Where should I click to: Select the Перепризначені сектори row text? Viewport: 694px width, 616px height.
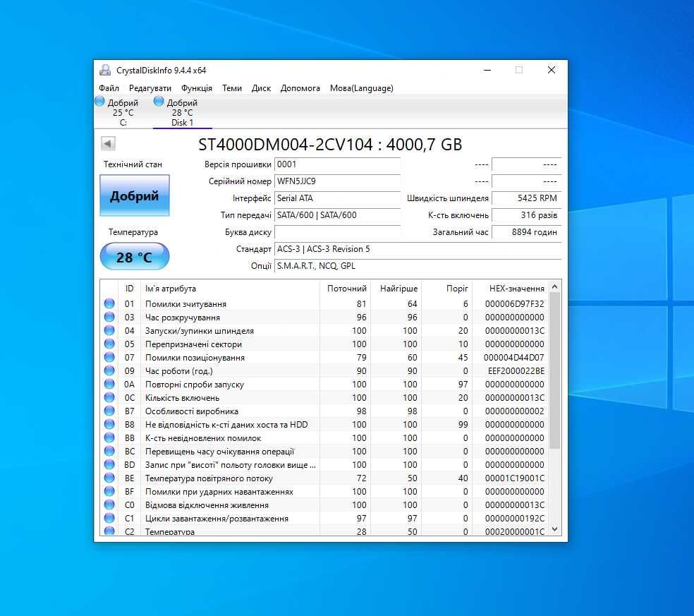tap(193, 344)
